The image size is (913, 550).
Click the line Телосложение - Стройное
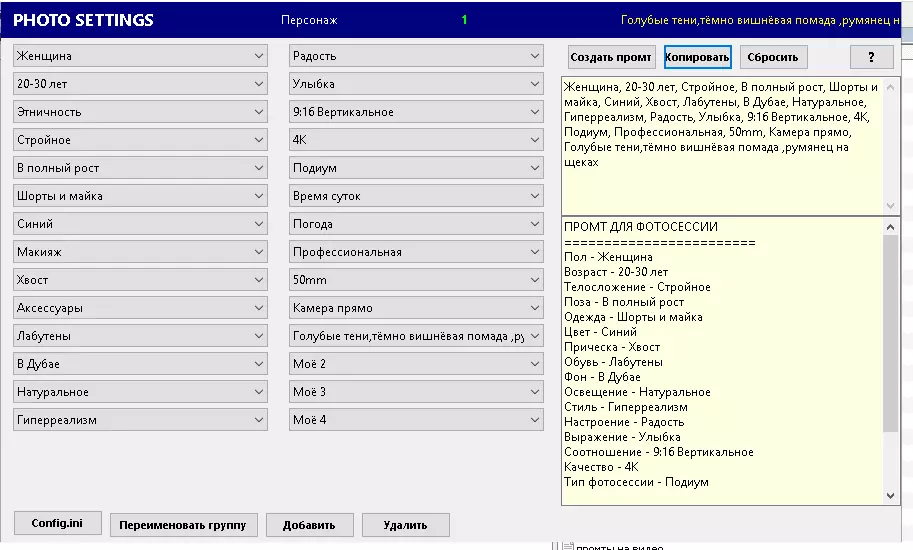click(x=637, y=287)
